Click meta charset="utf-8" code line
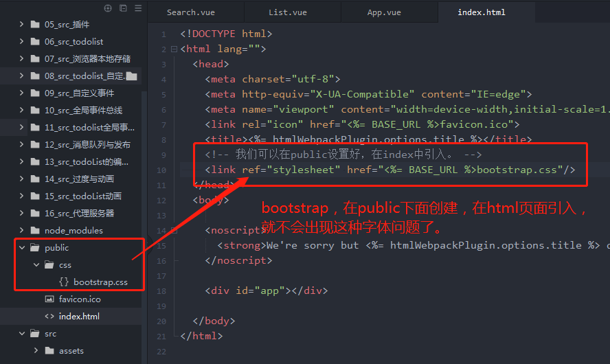The height and width of the screenshot is (364, 610). point(272,80)
